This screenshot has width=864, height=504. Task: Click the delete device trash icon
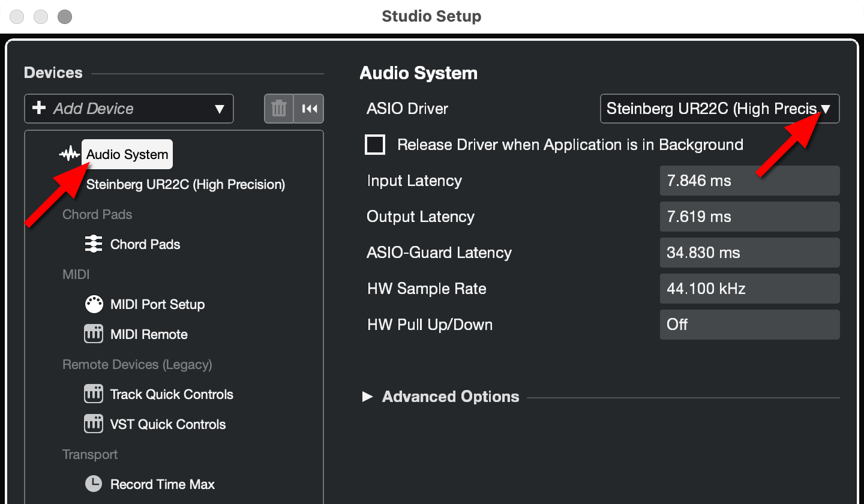tap(278, 109)
